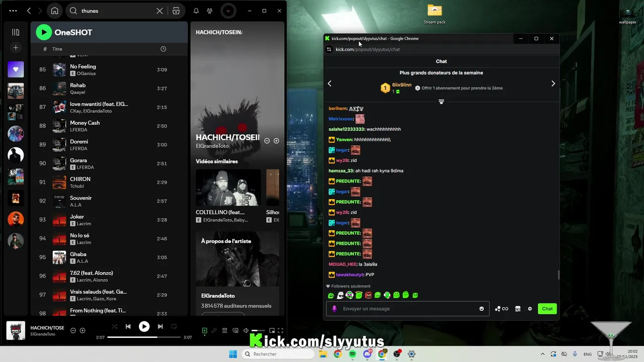Skip to the next track

[x=160, y=326]
